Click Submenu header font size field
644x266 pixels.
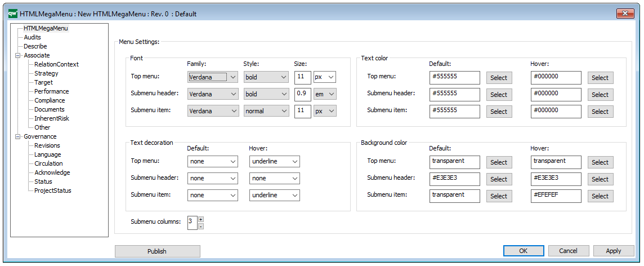tap(302, 94)
